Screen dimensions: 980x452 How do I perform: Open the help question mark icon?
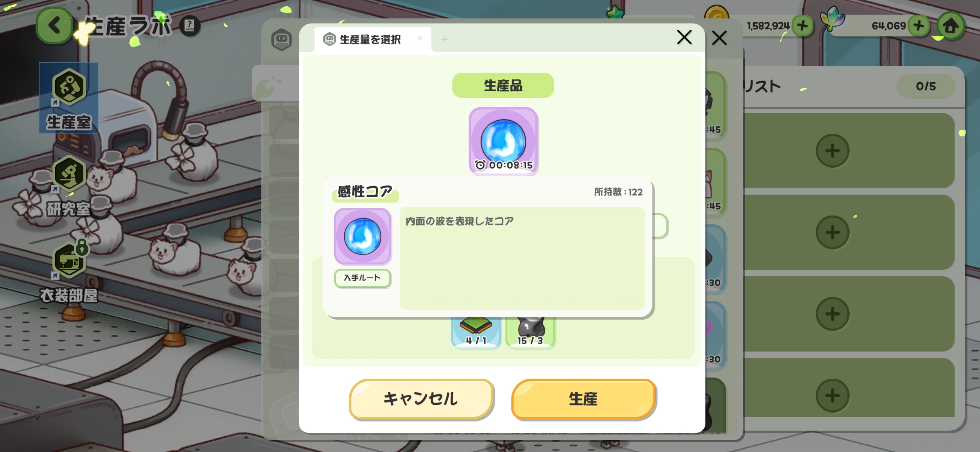point(190,26)
